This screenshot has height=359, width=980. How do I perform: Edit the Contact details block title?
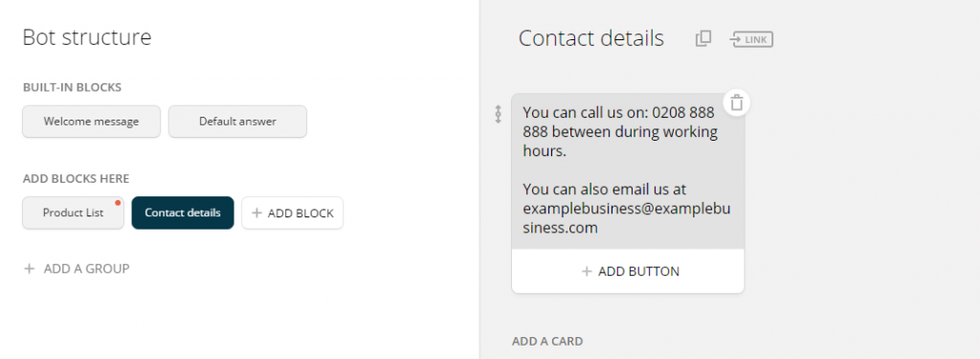[591, 39]
